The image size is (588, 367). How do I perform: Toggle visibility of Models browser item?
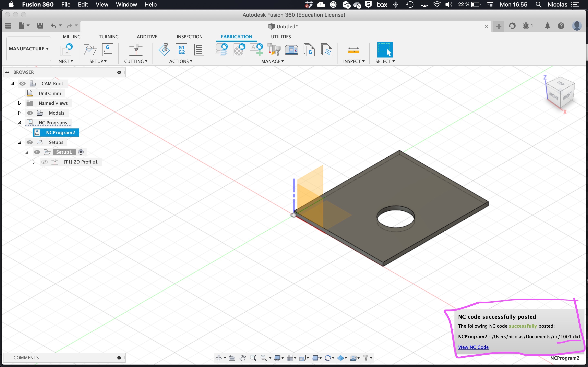[x=30, y=113]
